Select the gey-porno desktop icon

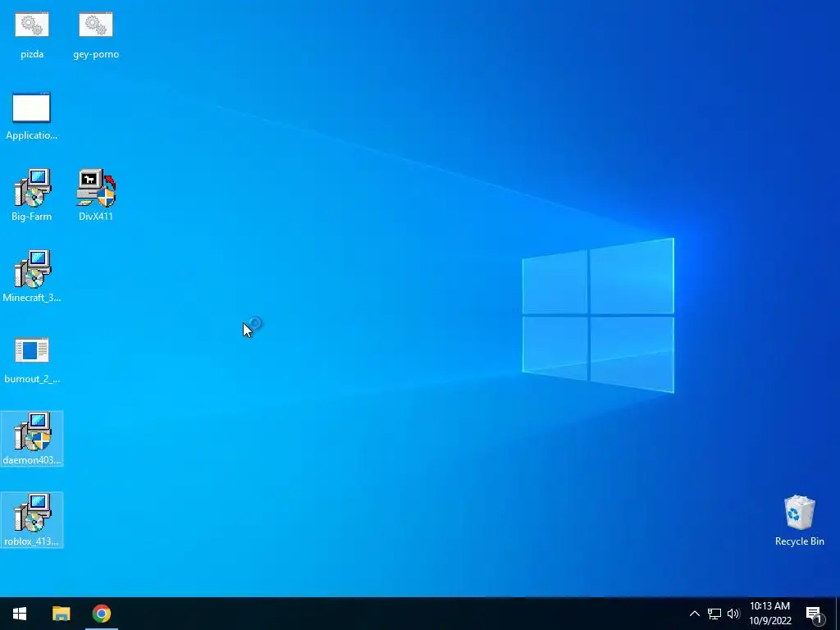(96, 35)
